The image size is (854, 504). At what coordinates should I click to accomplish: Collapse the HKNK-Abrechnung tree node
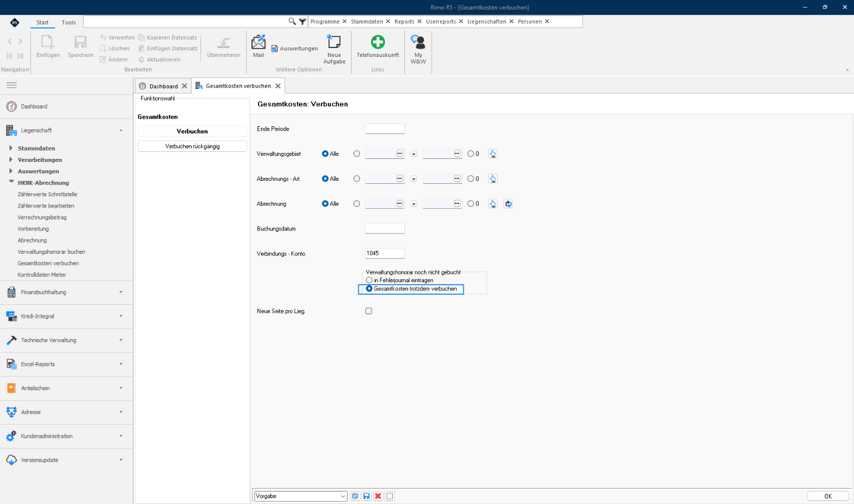point(11,183)
